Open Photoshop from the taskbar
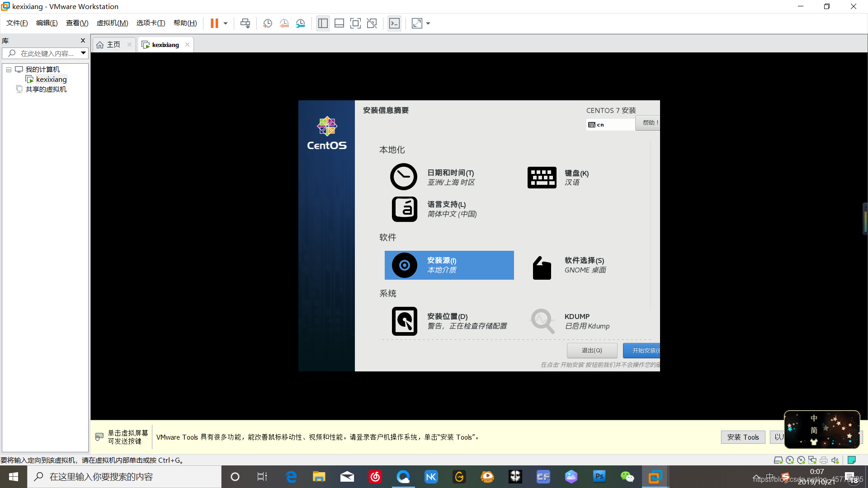Image resolution: width=868 pixels, height=488 pixels. [599, 477]
